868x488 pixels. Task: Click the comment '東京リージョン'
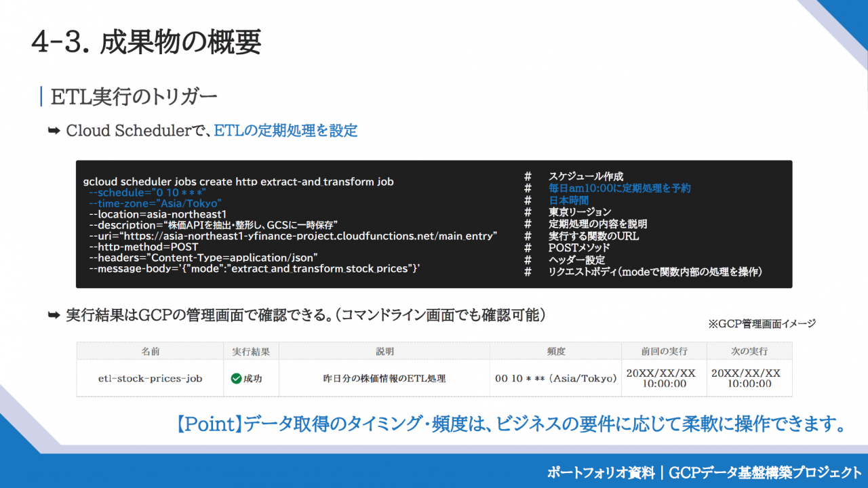(x=580, y=211)
